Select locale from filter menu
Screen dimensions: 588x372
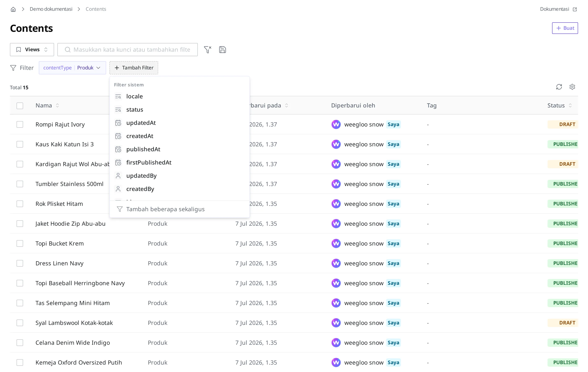[179, 97]
